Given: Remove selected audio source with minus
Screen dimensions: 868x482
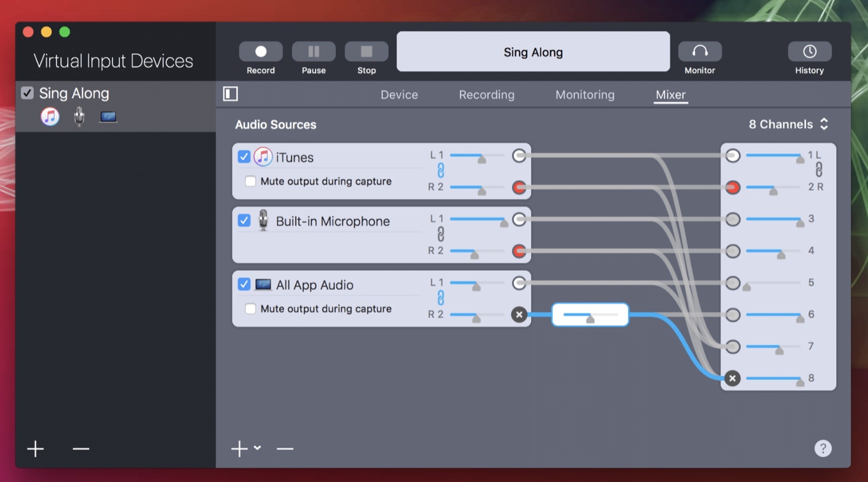Looking at the screenshot, I should coord(285,449).
